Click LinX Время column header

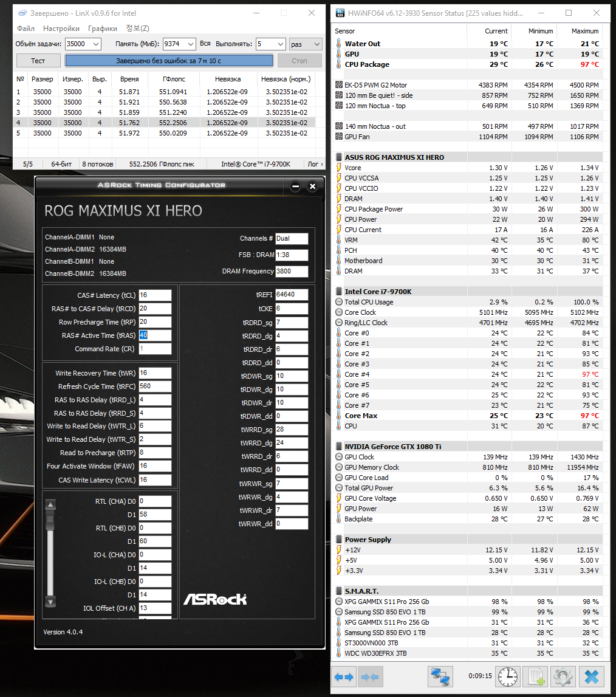tap(129, 79)
